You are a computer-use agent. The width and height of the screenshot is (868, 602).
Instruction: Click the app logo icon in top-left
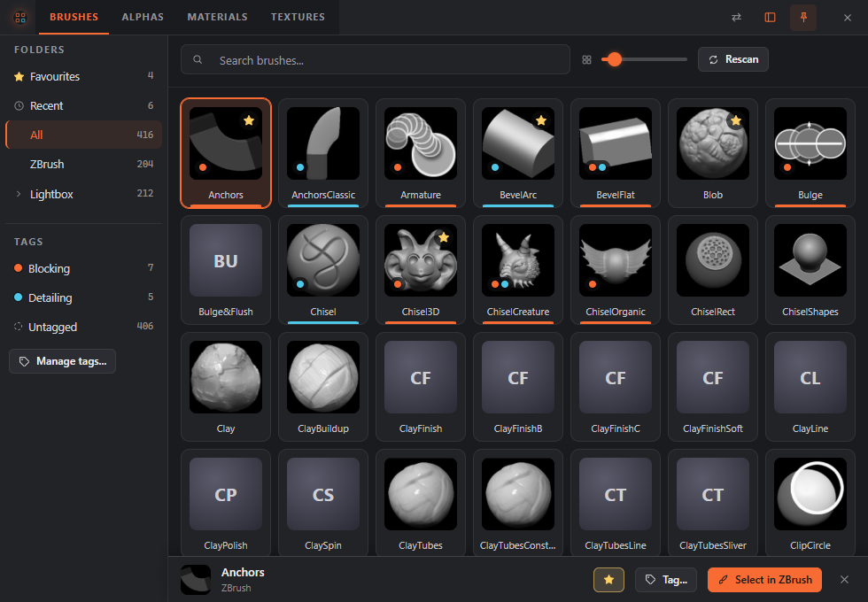point(19,17)
